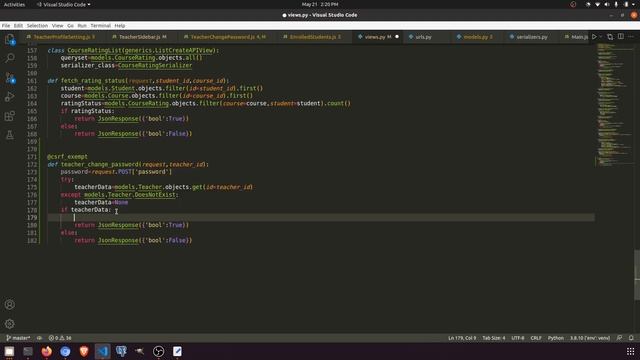Select the 3.8.10 venv Python interpreter
640x360 pixels.
[590, 338]
